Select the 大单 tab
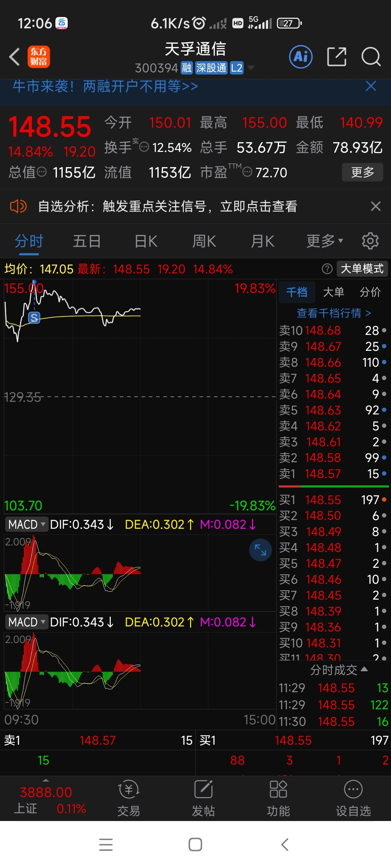The image size is (391, 868). point(333,292)
